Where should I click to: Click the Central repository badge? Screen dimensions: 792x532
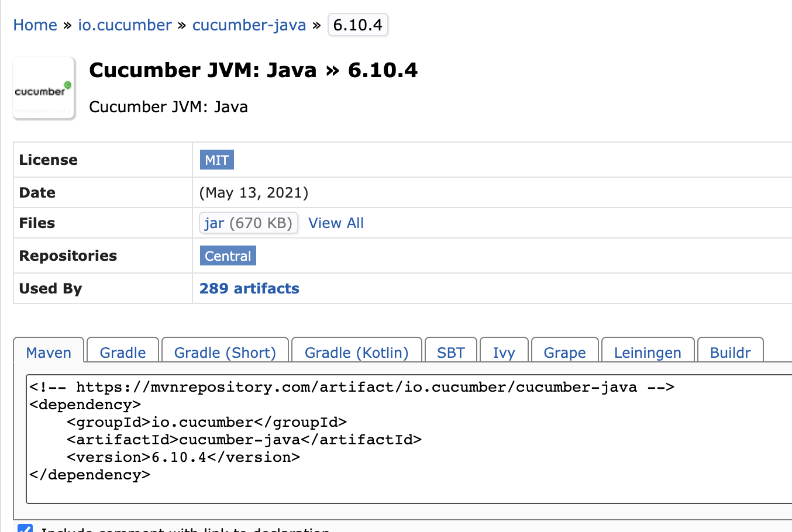228,255
